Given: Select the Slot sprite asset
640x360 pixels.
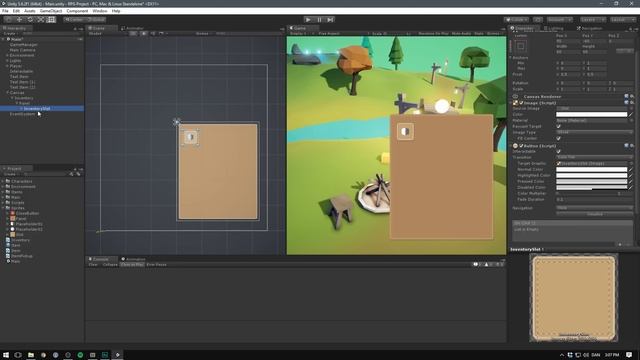Looking at the screenshot, I should pyautogui.click(x=19, y=234).
